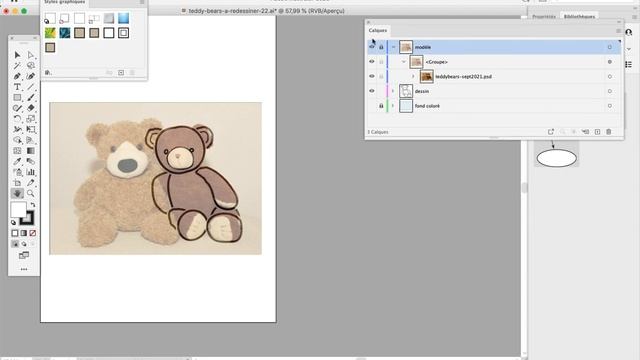Reset default fill and stroke colors

click(x=13, y=222)
